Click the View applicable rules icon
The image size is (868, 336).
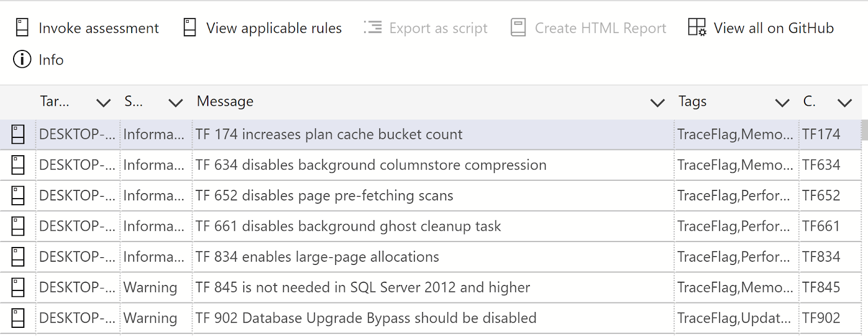[190, 28]
